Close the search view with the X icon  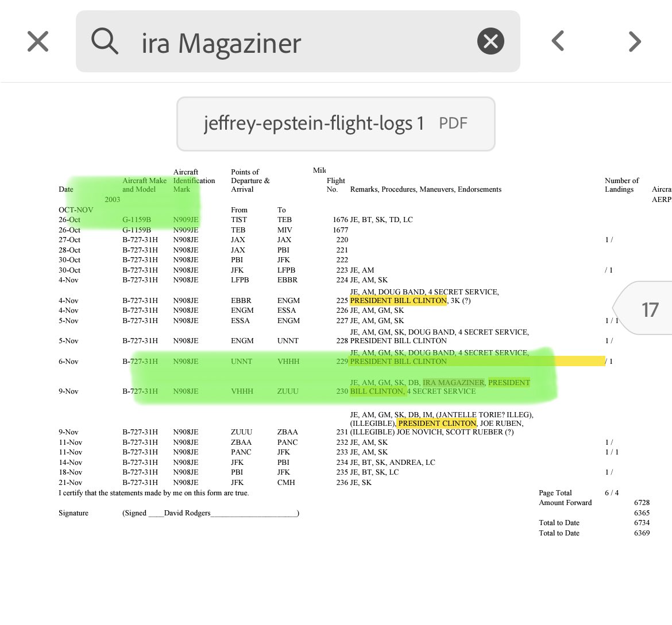coord(38,41)
